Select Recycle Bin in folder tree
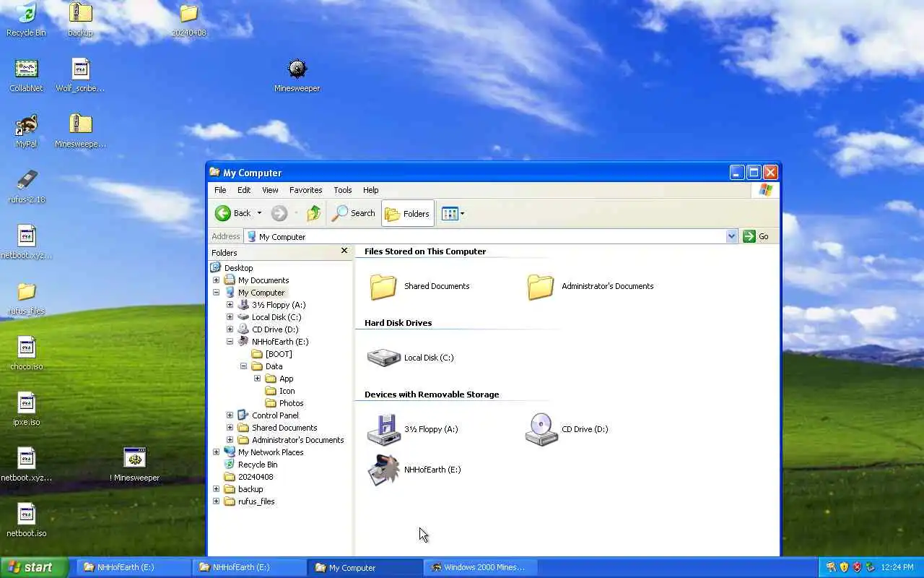This screenshot has height=578, width=924. coord(257,465)
